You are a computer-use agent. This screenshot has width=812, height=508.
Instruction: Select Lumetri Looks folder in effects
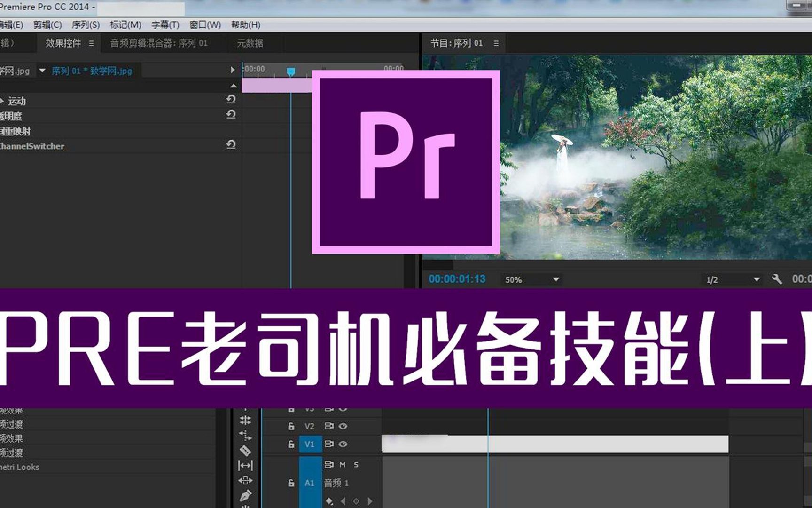point(20,467)
